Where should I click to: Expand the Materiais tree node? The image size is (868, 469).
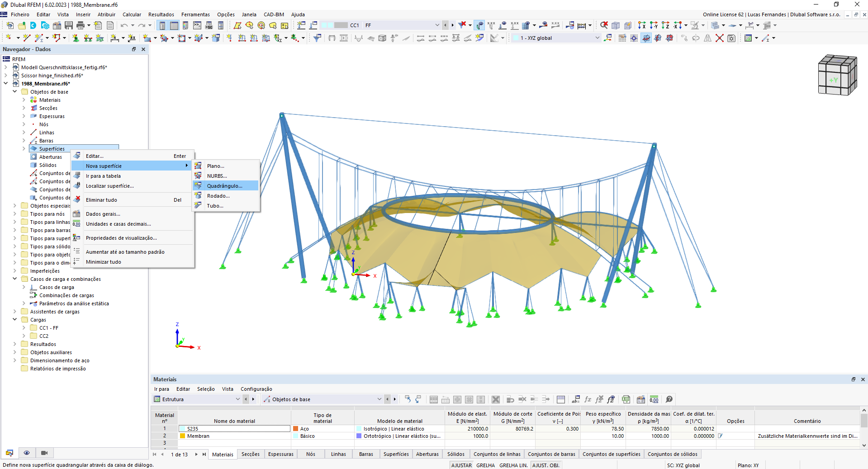point(24,100)
